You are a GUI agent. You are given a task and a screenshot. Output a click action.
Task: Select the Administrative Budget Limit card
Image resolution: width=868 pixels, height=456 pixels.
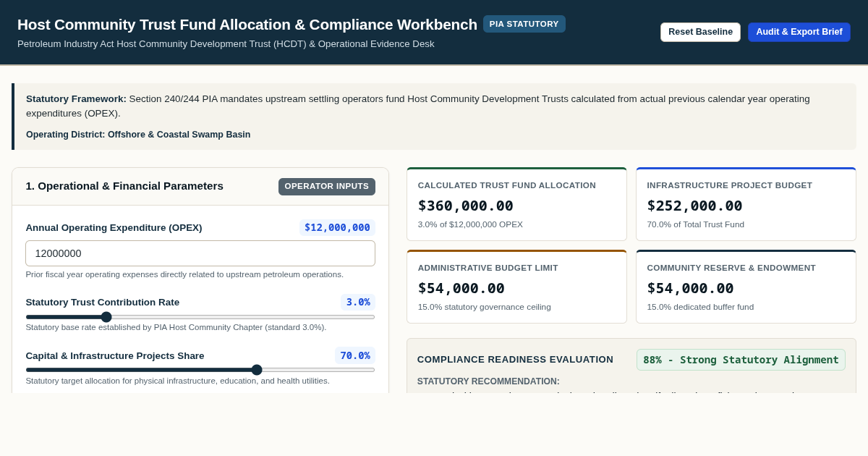tap(516, 287)
